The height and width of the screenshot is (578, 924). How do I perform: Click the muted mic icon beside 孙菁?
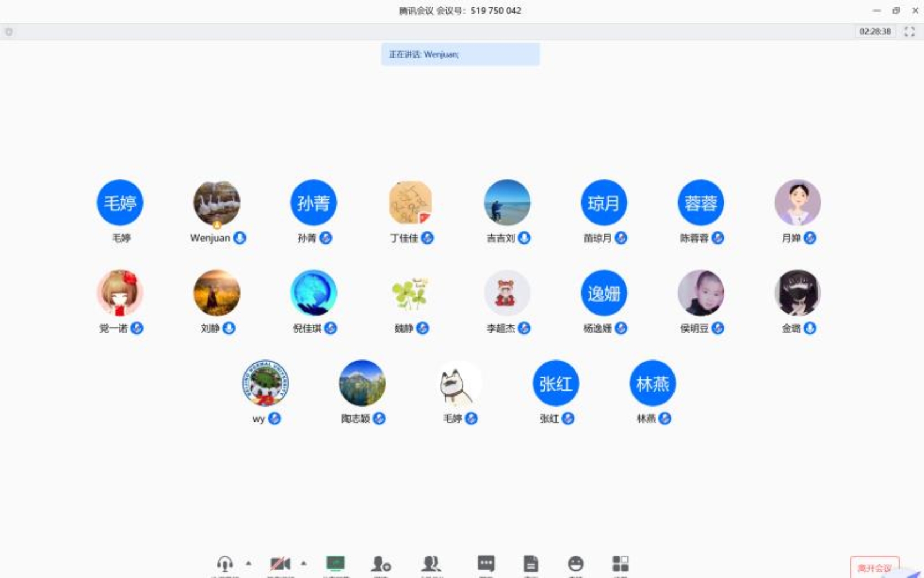[326, 238]
